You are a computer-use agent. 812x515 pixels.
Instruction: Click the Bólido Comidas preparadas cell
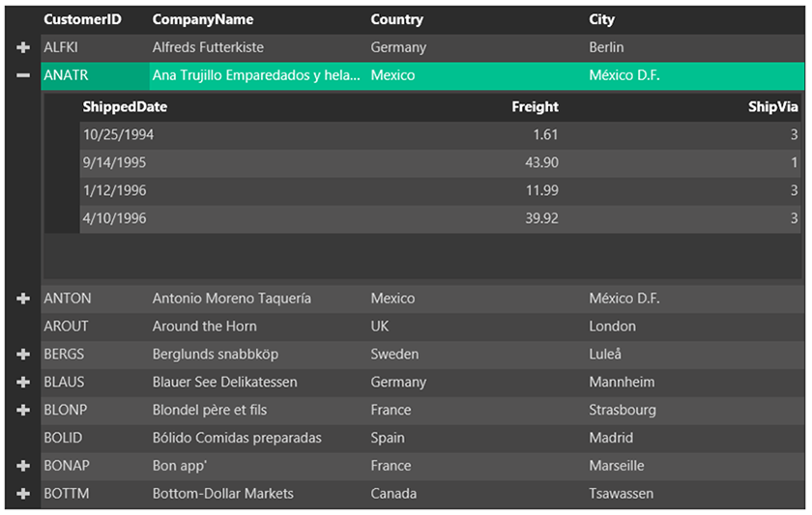pyautogui.click(x=237, y=438)
